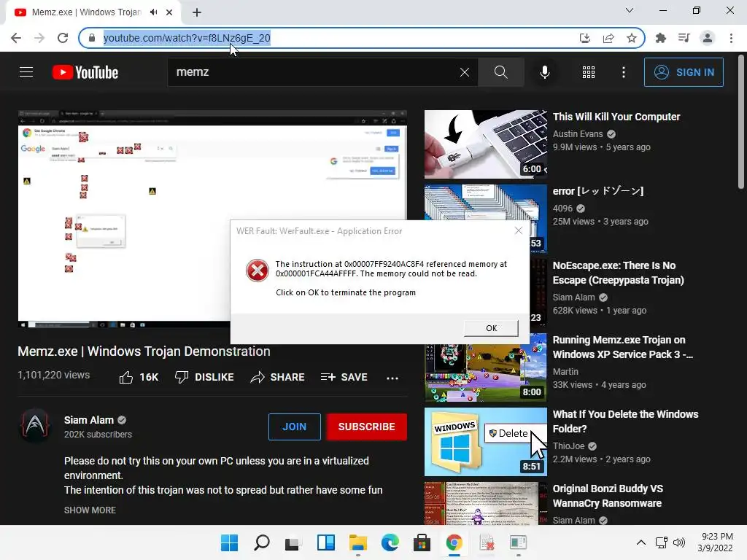Open the Siam Alam channel name link
The width and height of the screenshot is (747, 560).
[89, 420]
